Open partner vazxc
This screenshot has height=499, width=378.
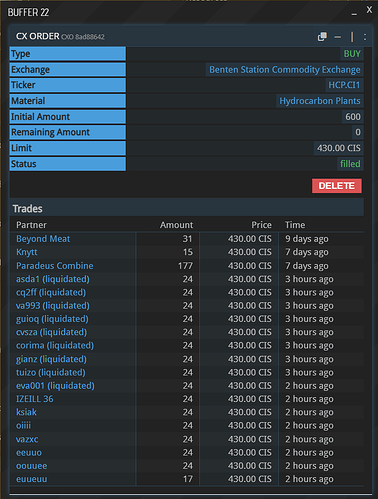coord(27,439)
